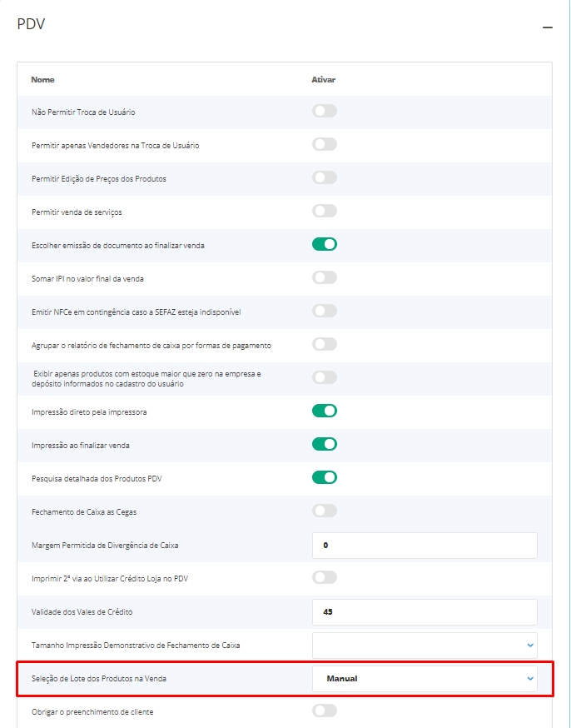This screenshot has width=571, height=728.
Task: Turn off Impressão direto pela impressora
Action: pyautogui.click(x=325, y=411)
